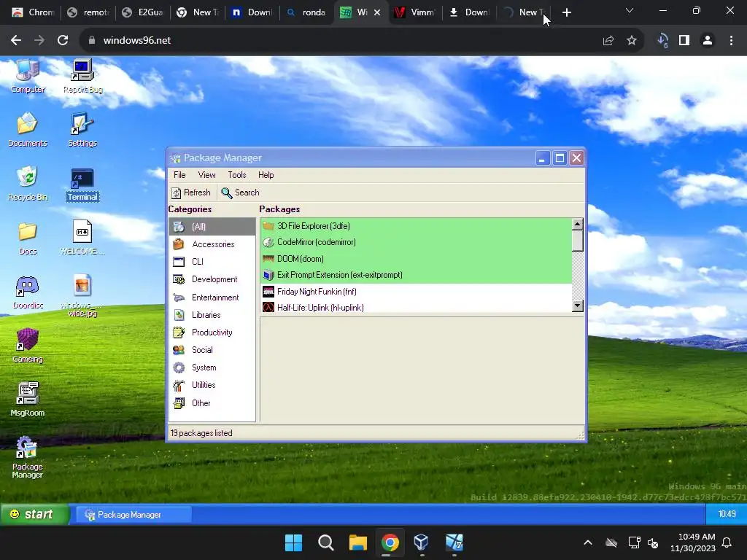Open the Doordisc desktop shortcut
The height and width of the screenshot is (560, 747).
[28, 292]
